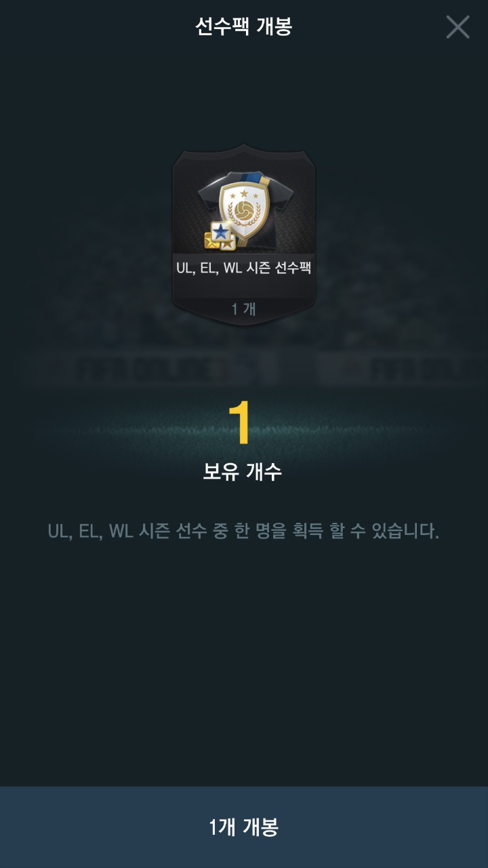
Task: Tap the 1개 개봉 button
Action: click(x=244, y=827)
